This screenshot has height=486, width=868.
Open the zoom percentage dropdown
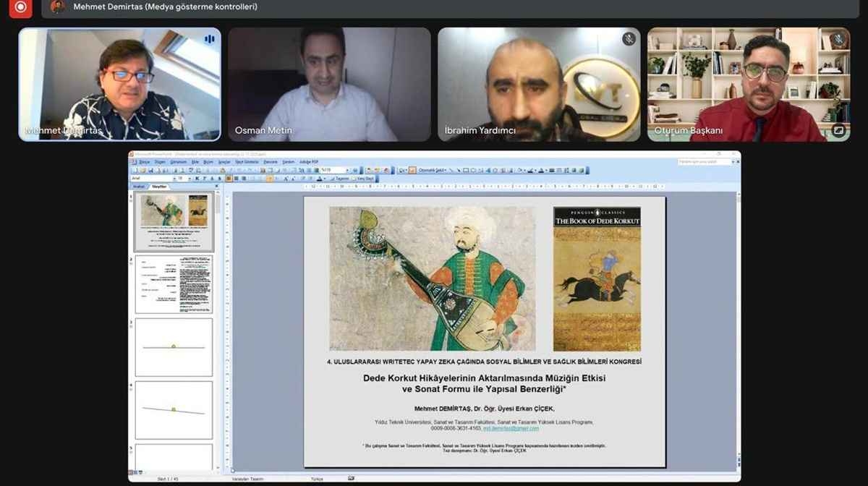pyautogui.click(x=346, y=171)
